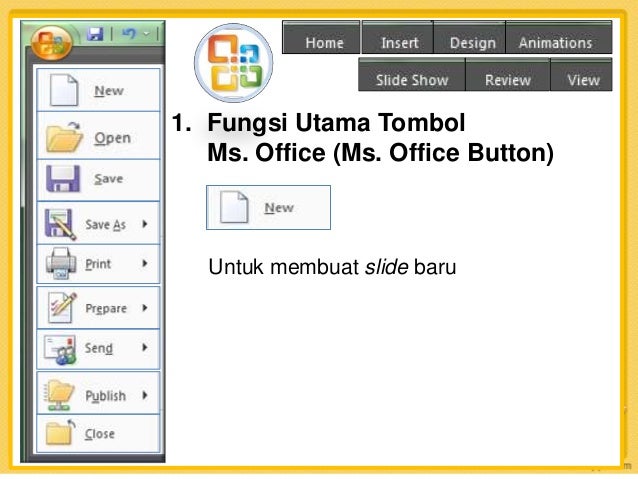Image resolution: width=638 pixels, height=479 pixels.
Task: Click the purple floppy disk Save icon
Action: coord(63,179)
